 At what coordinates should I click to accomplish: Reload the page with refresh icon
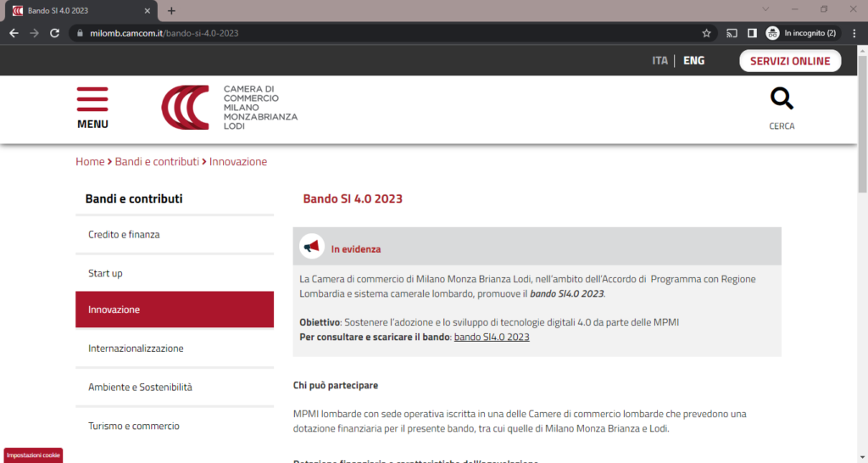[54, 33]
